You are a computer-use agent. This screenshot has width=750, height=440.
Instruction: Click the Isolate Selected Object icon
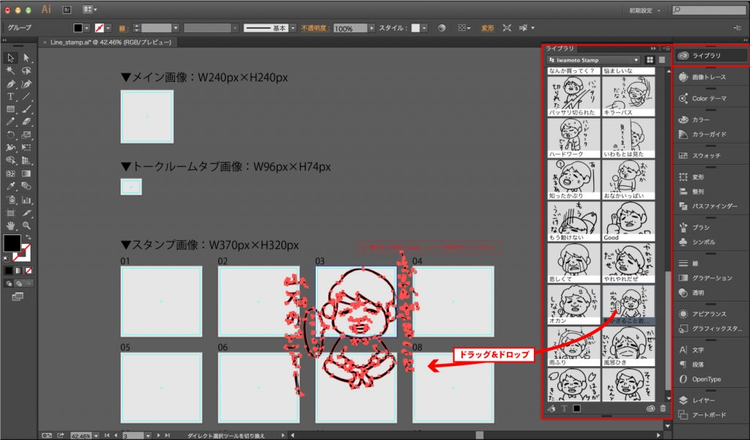pos(507,28)
